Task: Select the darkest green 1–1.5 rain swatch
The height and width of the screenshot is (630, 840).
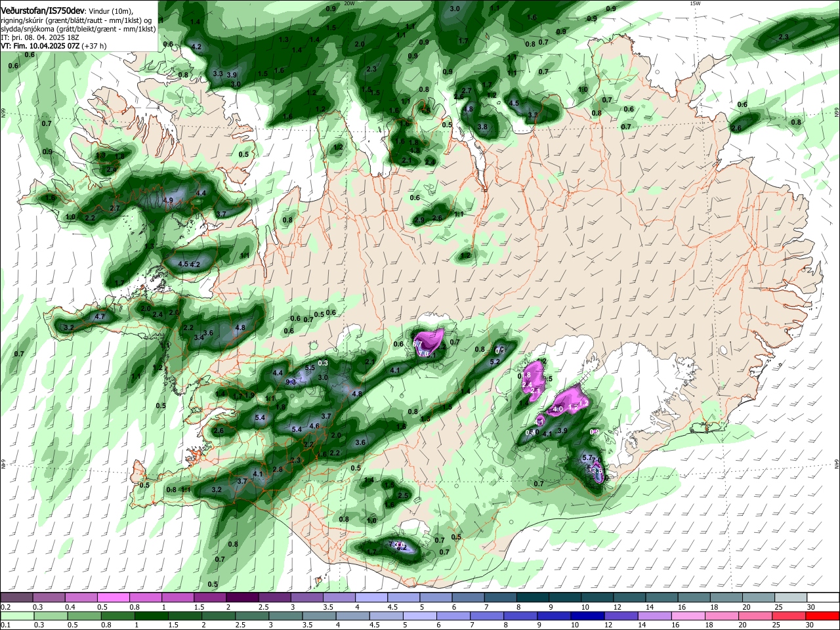Action: coord(151,616)
